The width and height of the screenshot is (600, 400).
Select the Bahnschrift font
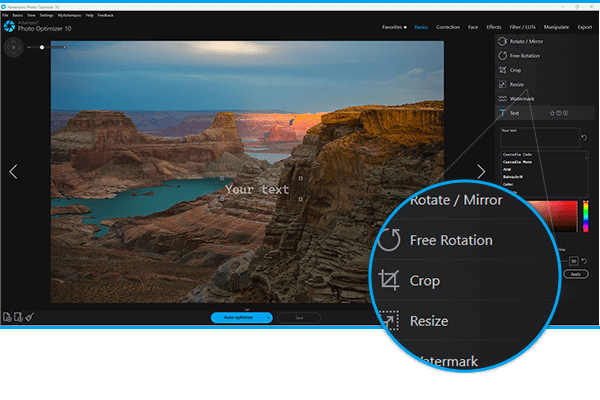[513, 177]
